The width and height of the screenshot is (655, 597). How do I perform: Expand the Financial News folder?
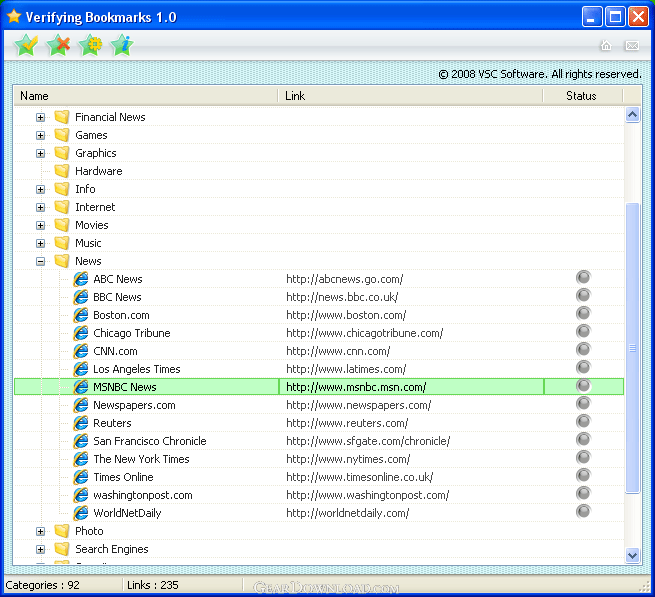pos(40,117)
